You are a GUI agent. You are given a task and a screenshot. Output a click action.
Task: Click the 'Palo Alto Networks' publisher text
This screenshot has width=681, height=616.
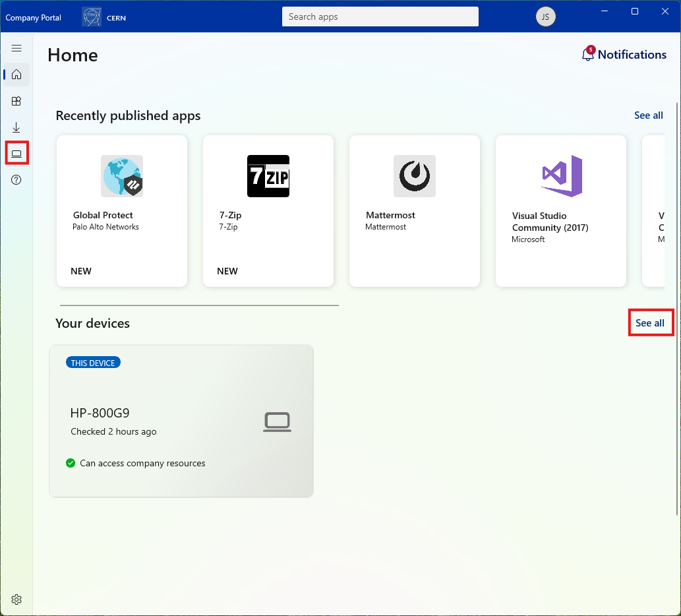tap(105, 227)
